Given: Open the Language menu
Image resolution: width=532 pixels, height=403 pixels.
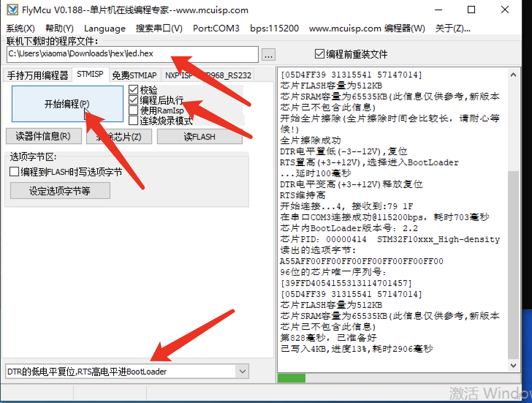Looking at the screenshot, I should [x=104, y=28].
